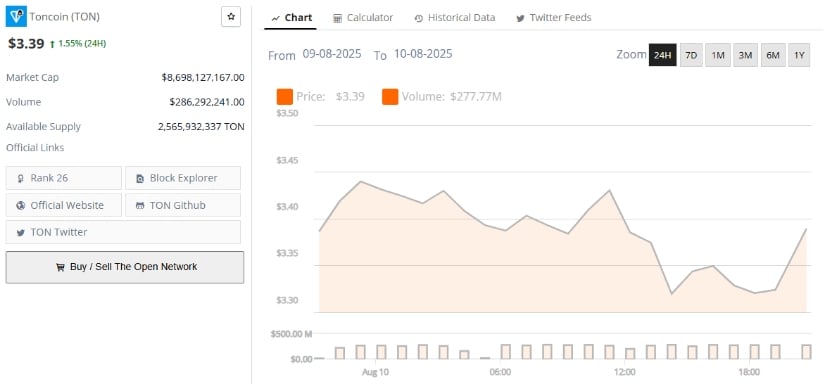
Task: Click the Market Cap value $8,698,127,167.00
Action: [203, 77]
